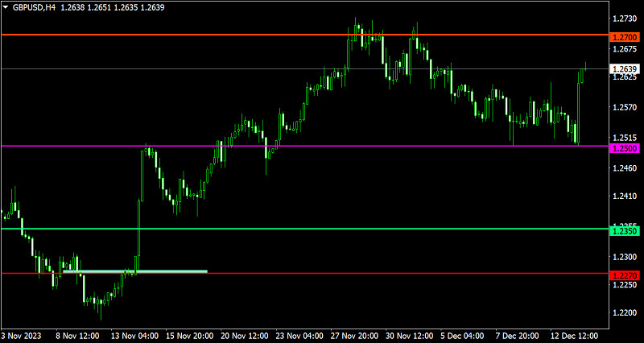Screen dimensions: 644x343
Task: Click the 8 Nov 12:00 time label
Action: pos(77,335)
